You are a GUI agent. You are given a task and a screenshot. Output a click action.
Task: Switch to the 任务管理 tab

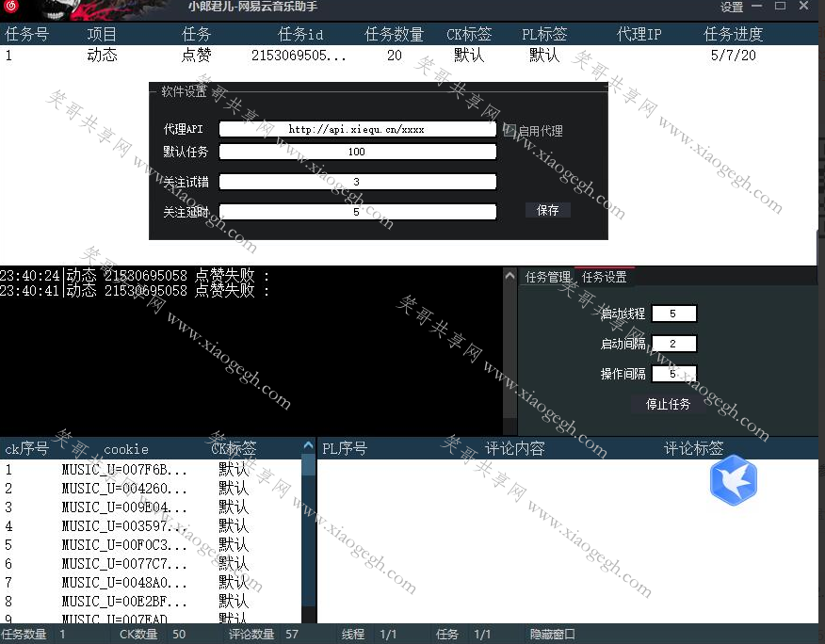(548, 277)
